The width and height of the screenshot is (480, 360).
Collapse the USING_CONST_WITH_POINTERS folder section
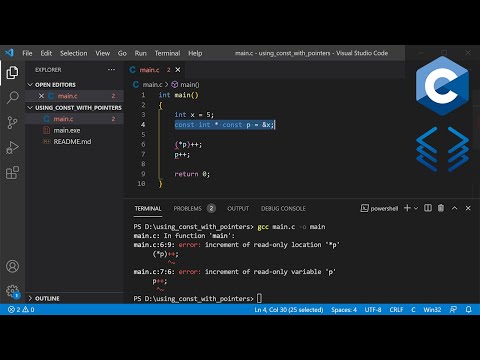74,108
